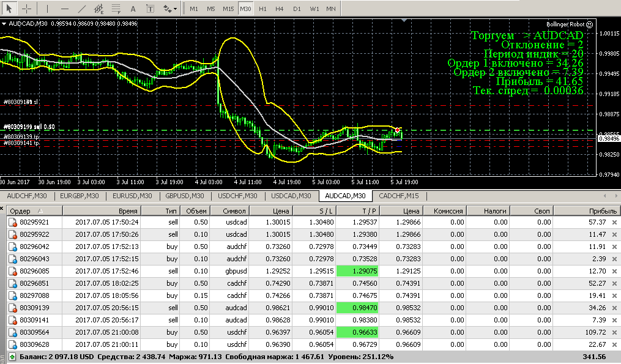Screen dimensions: 621x364
Task: Expand the AUDCAD,M30 chart title triangle
Action: 4,23
